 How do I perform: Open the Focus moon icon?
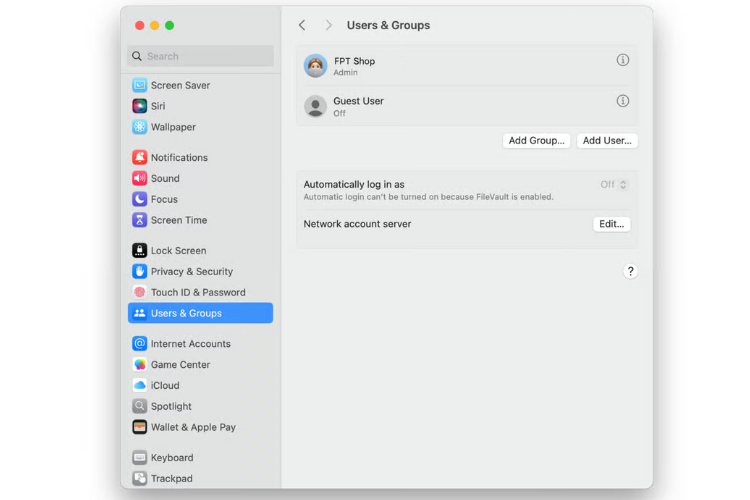point(140,199)
